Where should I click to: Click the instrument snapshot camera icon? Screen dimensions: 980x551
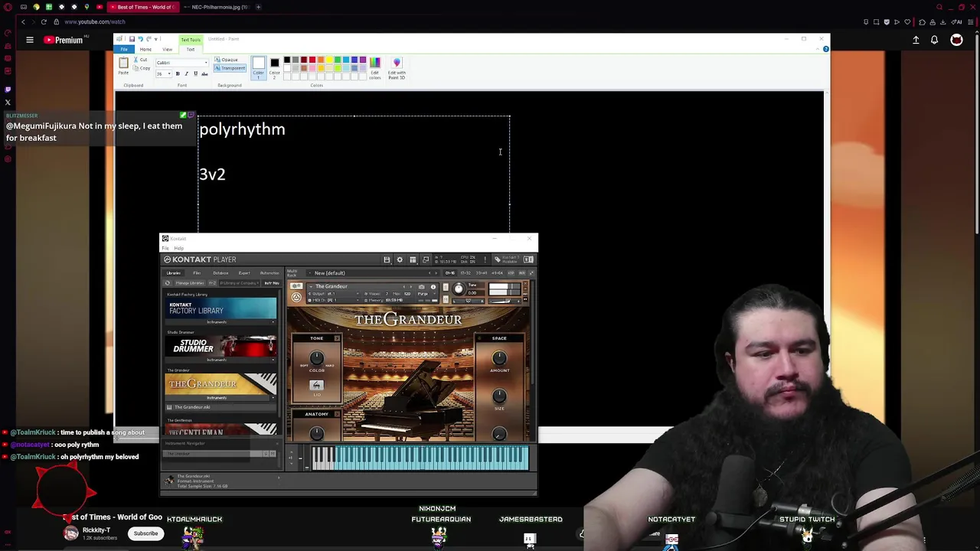421,286
